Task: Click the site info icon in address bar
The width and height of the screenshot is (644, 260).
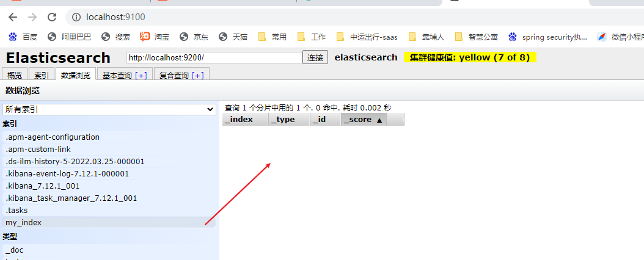Action: 76,17
